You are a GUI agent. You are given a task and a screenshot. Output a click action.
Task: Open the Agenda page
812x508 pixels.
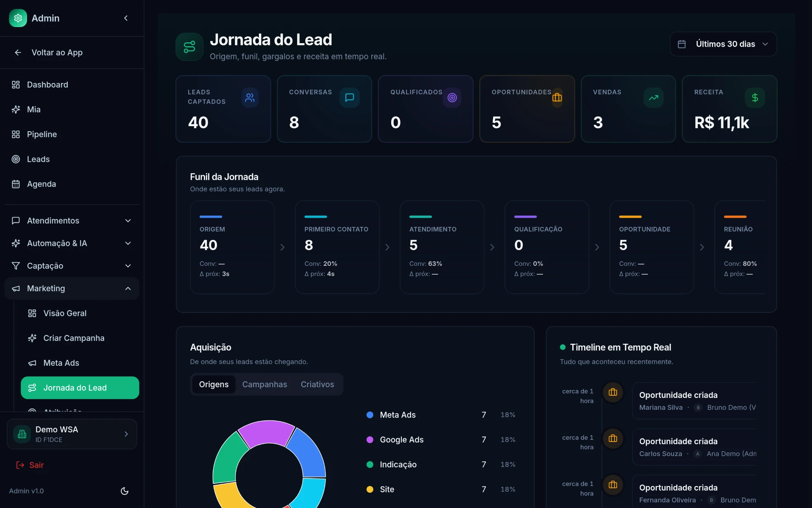pyautogui.click(x=72, y=184)
